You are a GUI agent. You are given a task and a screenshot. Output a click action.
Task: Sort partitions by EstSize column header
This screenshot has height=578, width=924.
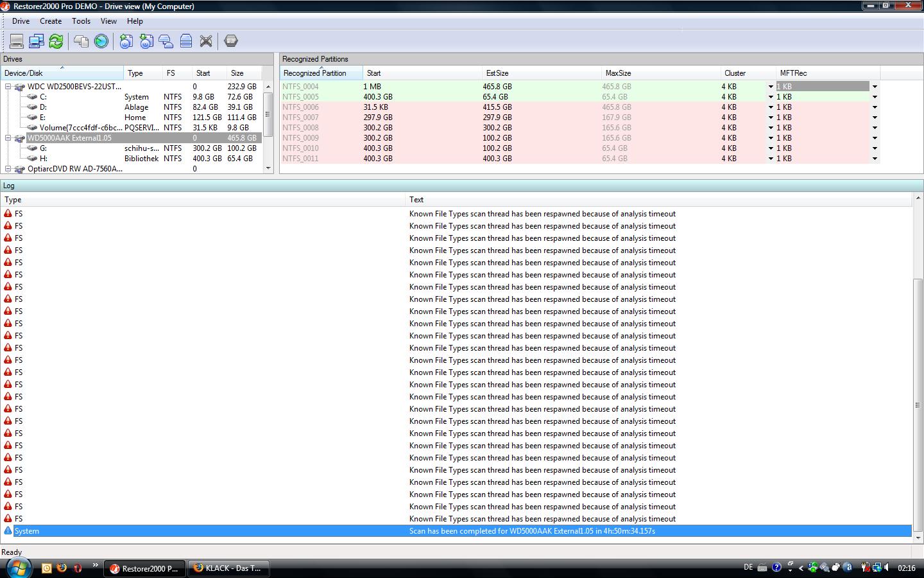point(542,73)
